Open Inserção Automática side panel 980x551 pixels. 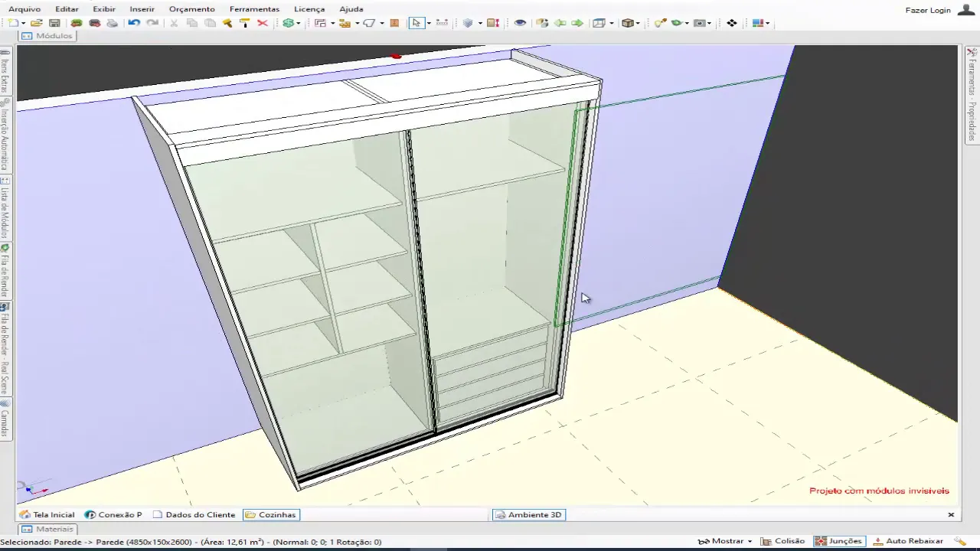pyautogui.click(x=5, y=135)
